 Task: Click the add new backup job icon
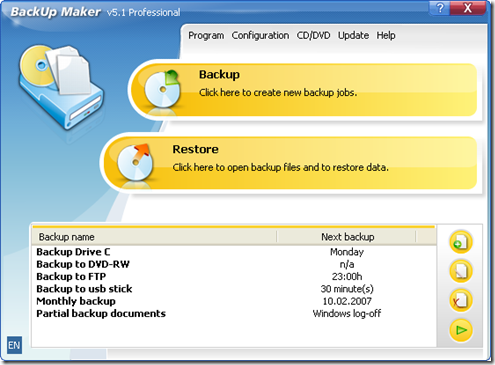pyautogui.click(x=461, y=242)
